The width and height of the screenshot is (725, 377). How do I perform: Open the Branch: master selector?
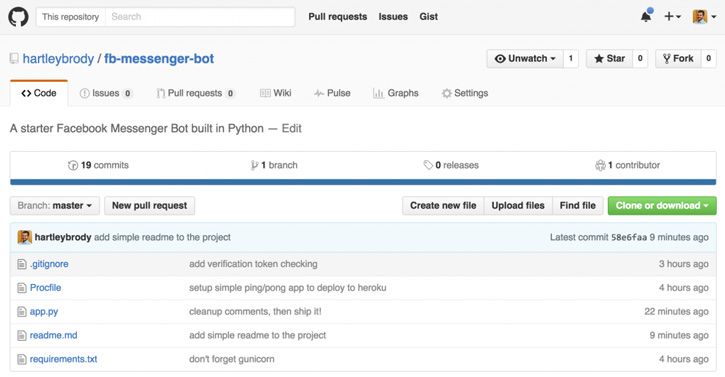[55, 205]
